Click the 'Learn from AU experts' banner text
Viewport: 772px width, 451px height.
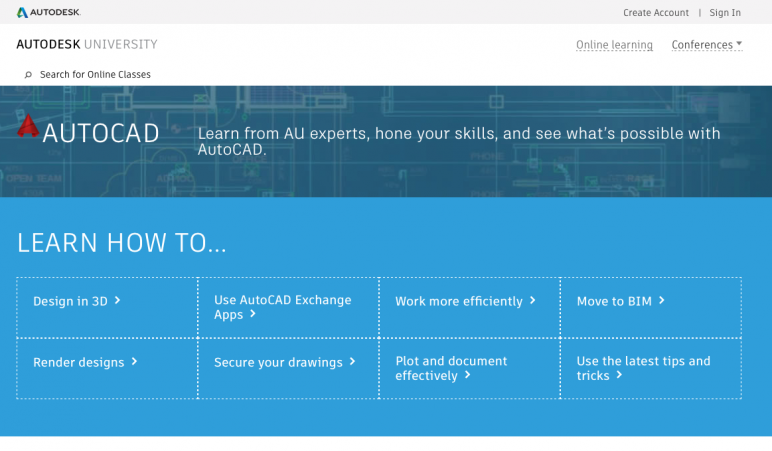459,141
